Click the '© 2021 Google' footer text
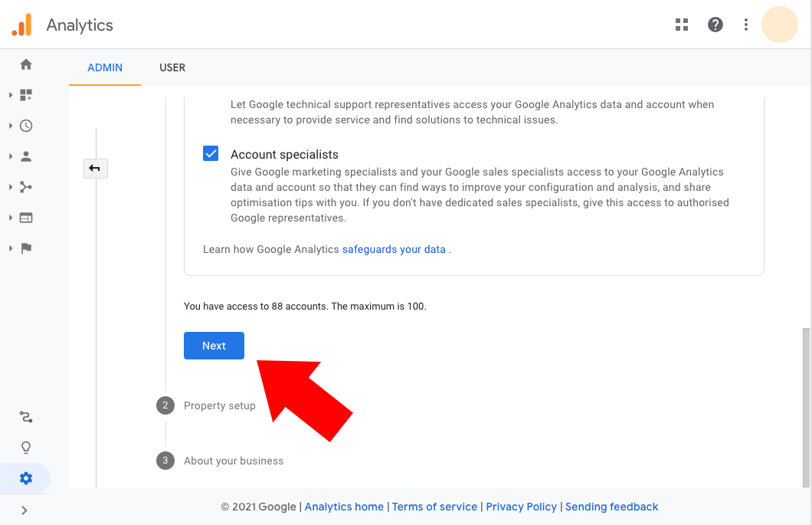 pos(258,507)
